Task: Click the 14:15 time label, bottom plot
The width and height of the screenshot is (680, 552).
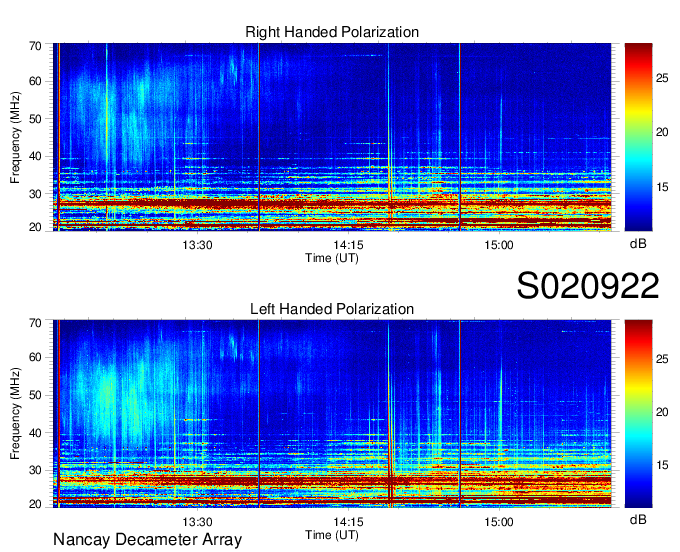Action: [348, 522]
